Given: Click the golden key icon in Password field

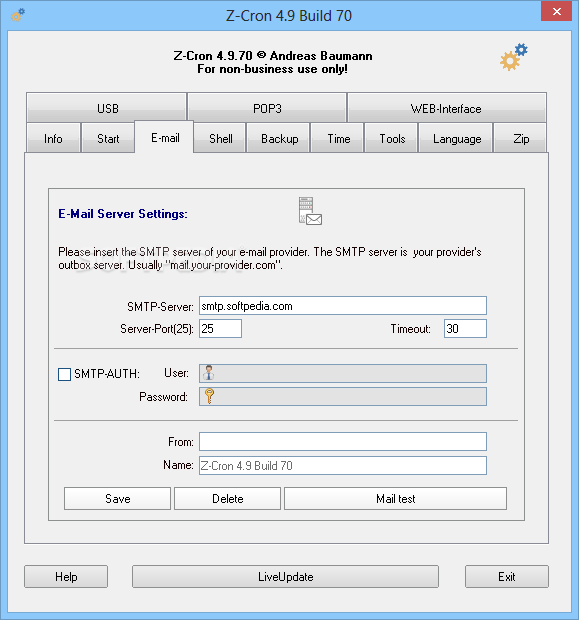Looking at the screenshot, I should point(209,396).
